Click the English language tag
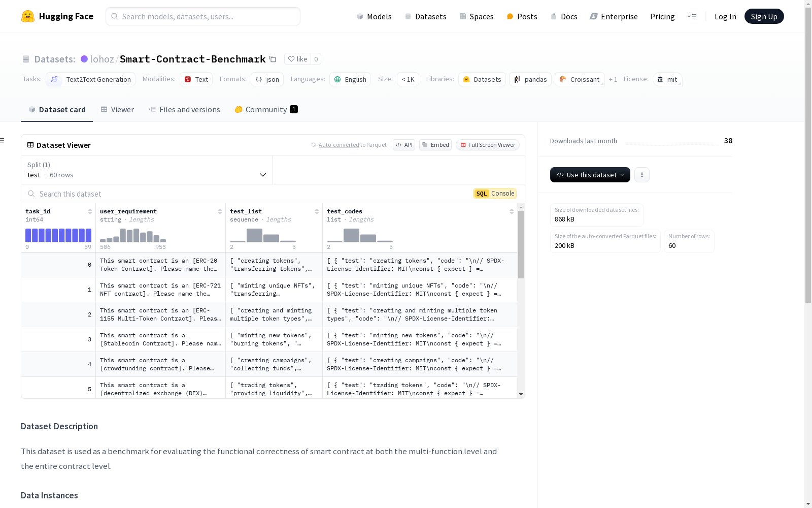 tap(350, 79)
